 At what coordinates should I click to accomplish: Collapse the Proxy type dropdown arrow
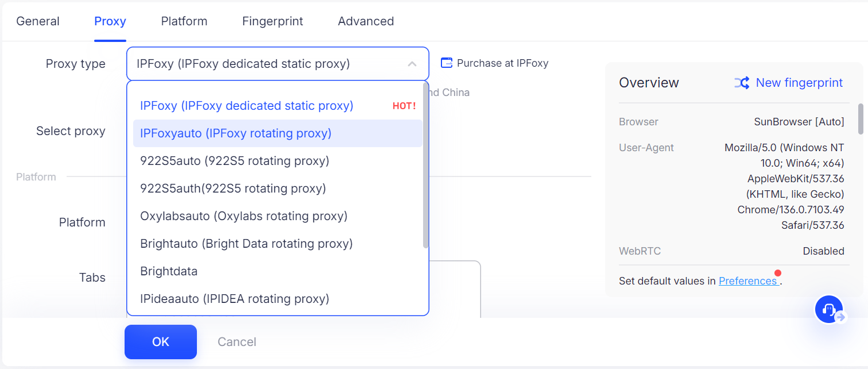tap(412, 64)
